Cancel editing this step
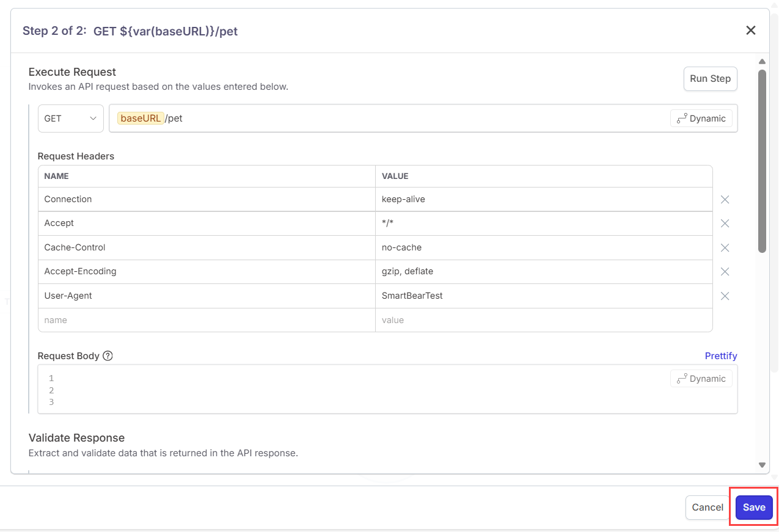Viewport: 779px width, 532px height. [707, 507]
